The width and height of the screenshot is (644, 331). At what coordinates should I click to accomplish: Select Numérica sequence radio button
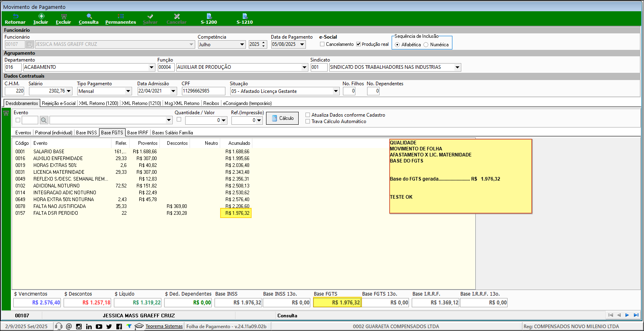tap(426, 45)
